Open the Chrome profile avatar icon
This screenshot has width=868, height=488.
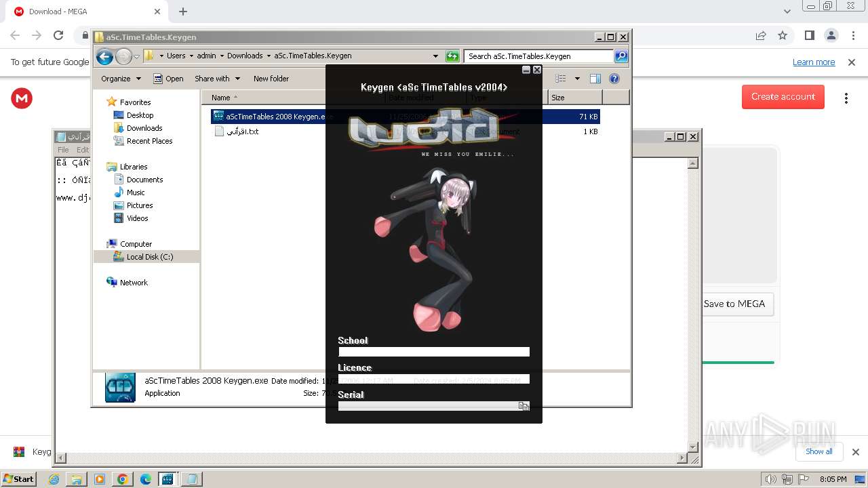(831, 35)
